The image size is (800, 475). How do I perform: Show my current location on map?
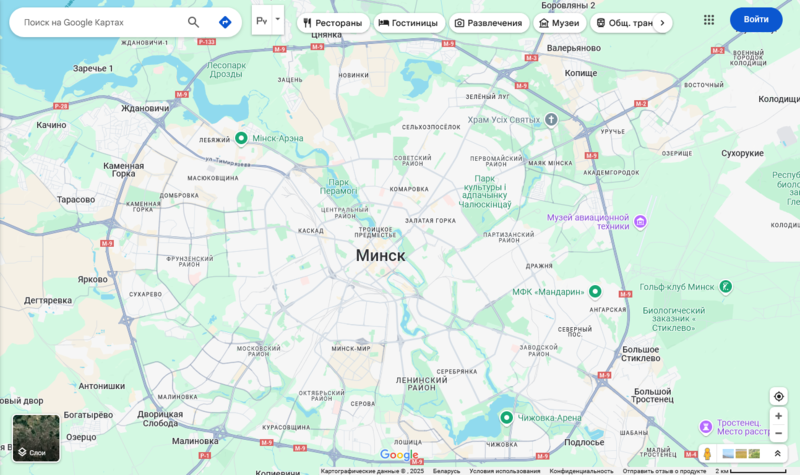778,396
